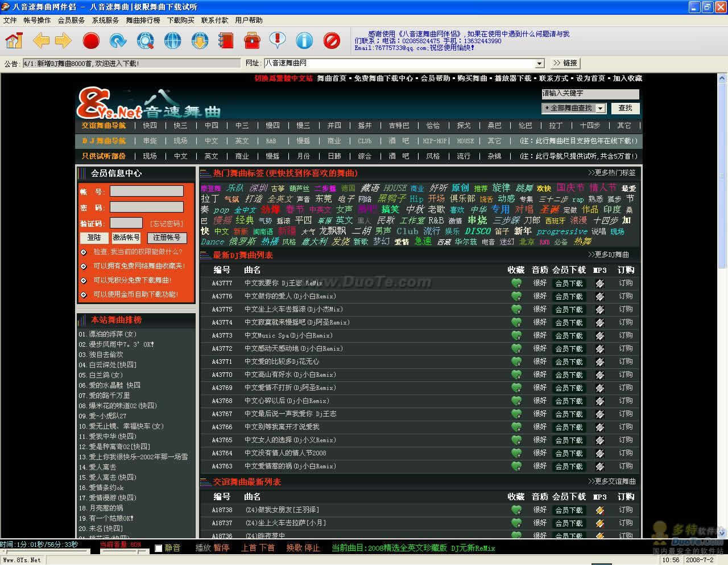The image size is (728, 565).
Task: Go back with the left arrow icon
Action: [41, 40]
